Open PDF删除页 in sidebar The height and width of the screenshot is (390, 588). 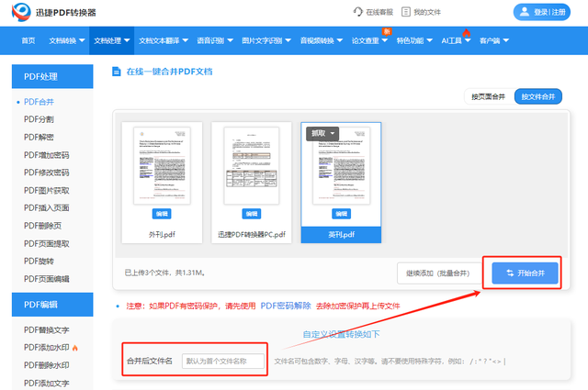(x=42, y=226)
